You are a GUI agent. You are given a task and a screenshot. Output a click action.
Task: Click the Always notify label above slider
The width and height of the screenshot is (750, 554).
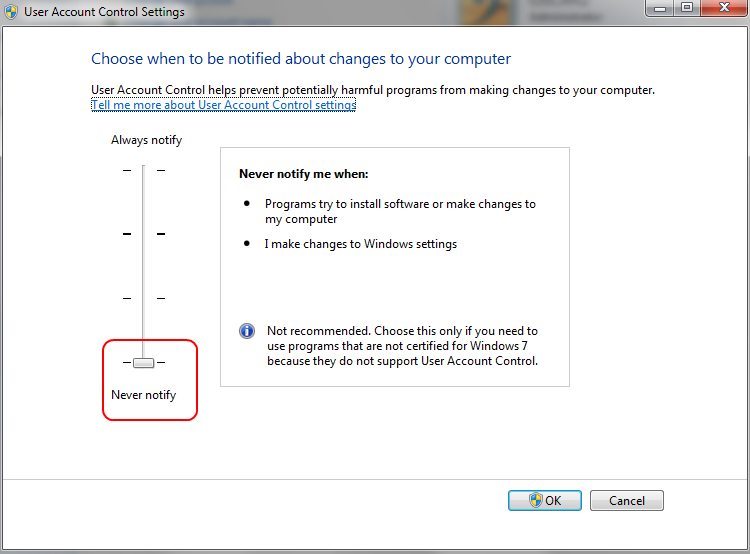point(146,140)
